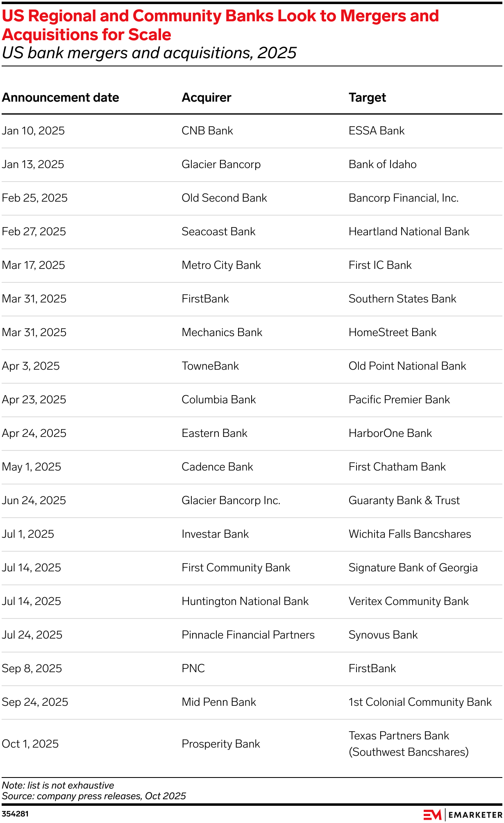Select the CNB Bank acquirer cell
Image resolution: width=504 pixels, height=823 pixels.
pyautogui.click(x=207, y=131)
